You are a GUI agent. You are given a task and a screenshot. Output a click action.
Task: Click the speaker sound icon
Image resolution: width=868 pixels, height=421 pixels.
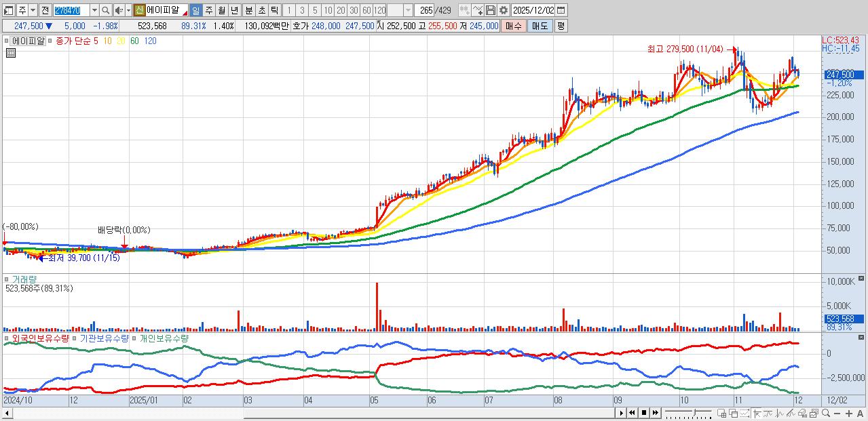pyautogui.click(x=119, y=10)
